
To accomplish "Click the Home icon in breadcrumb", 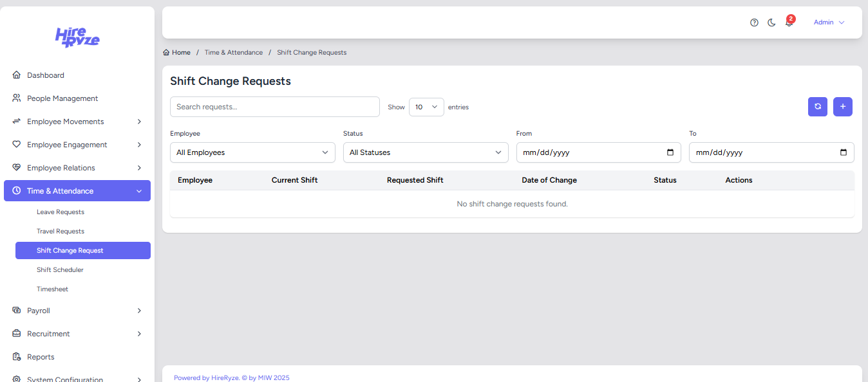I will click(x=167, y=53).
